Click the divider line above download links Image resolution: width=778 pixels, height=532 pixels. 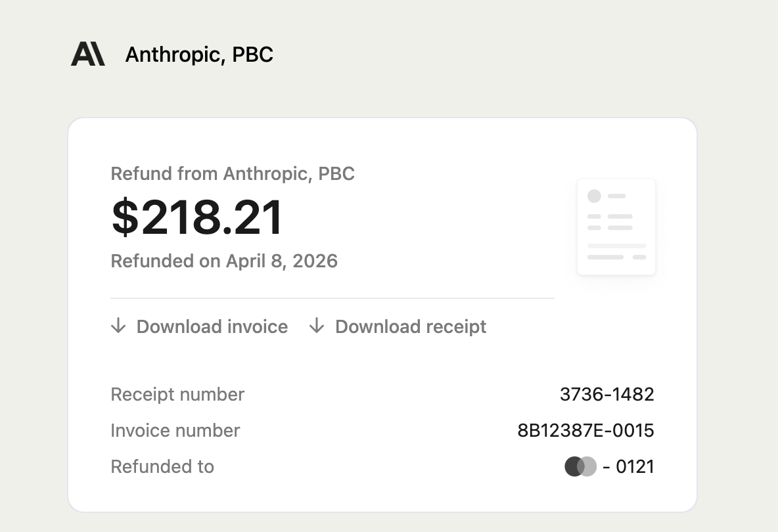click(332, 298)
